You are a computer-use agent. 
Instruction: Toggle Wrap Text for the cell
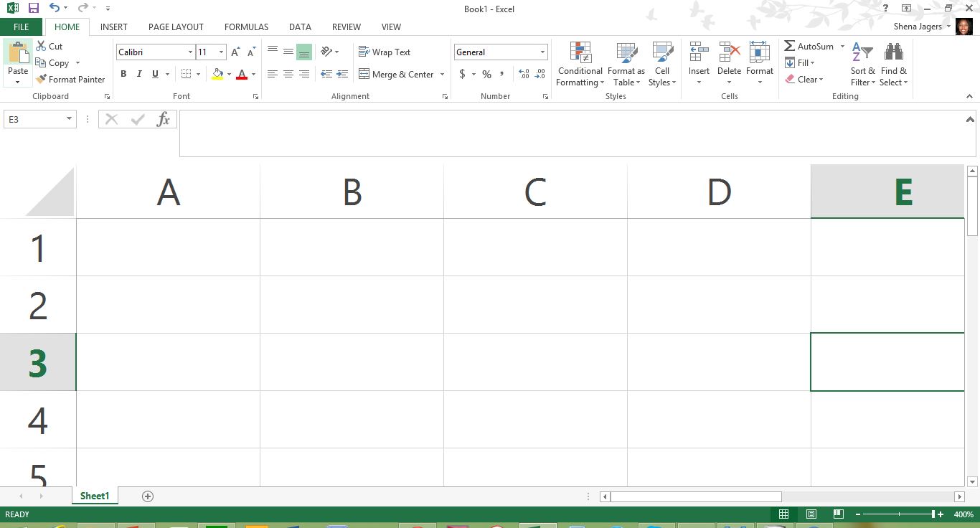tap(385, 52)
